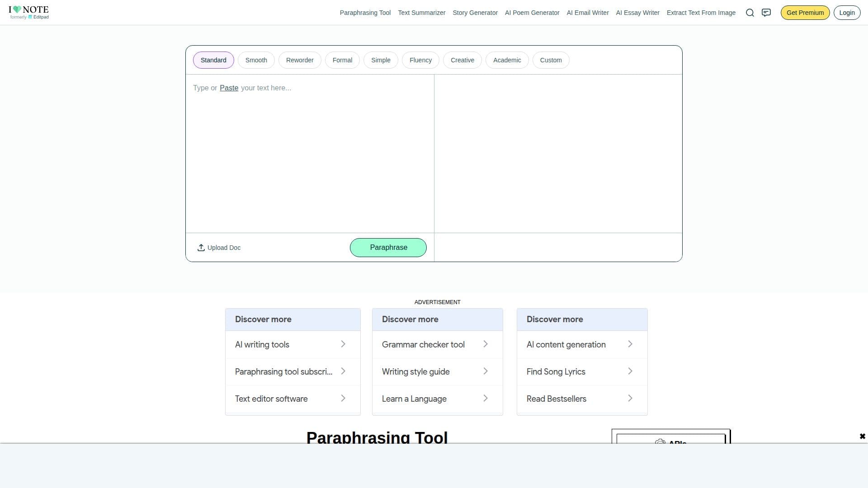Expand the Writing style guide chevron

(486, 371)
